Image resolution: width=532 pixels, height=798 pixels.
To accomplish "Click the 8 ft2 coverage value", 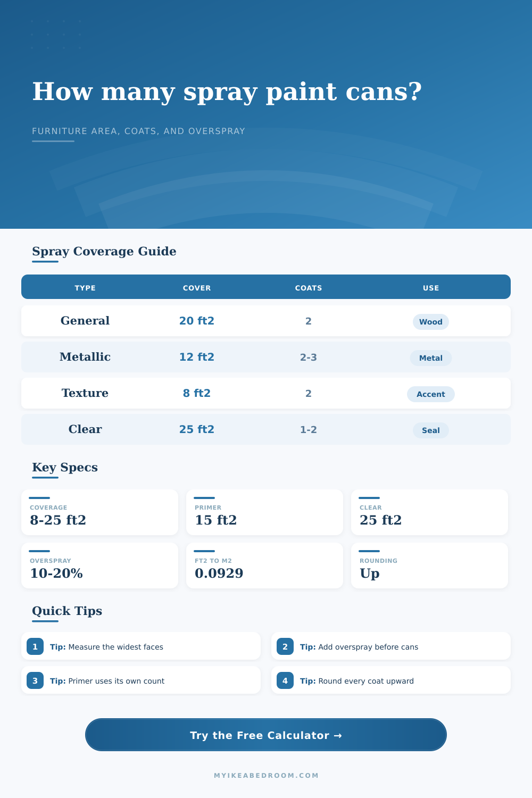I will 197,393.
